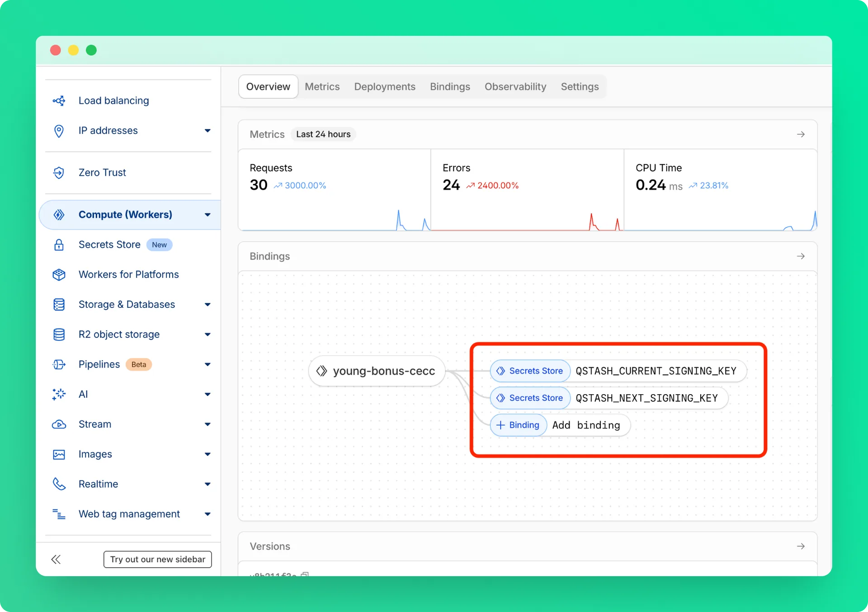Click the Load balancing icon
Image resolution: width=868 pixels, height=612 pixels.
59,100
